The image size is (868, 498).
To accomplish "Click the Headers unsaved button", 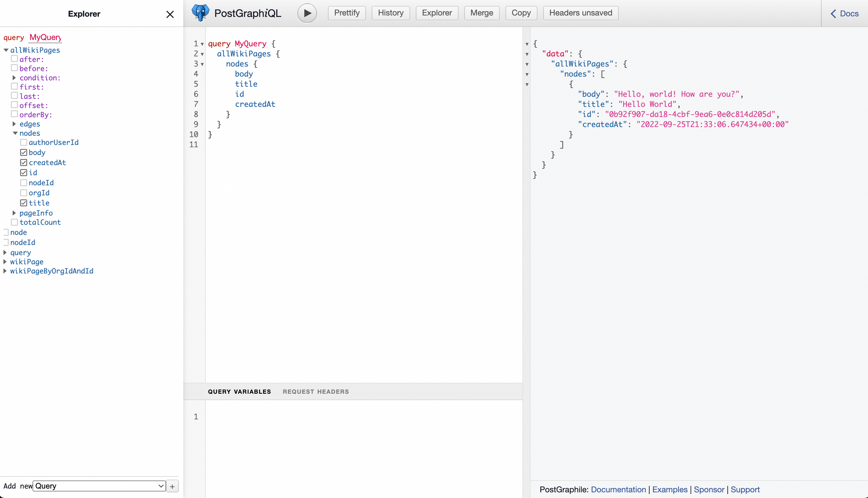I will click(x=581, y=13).
